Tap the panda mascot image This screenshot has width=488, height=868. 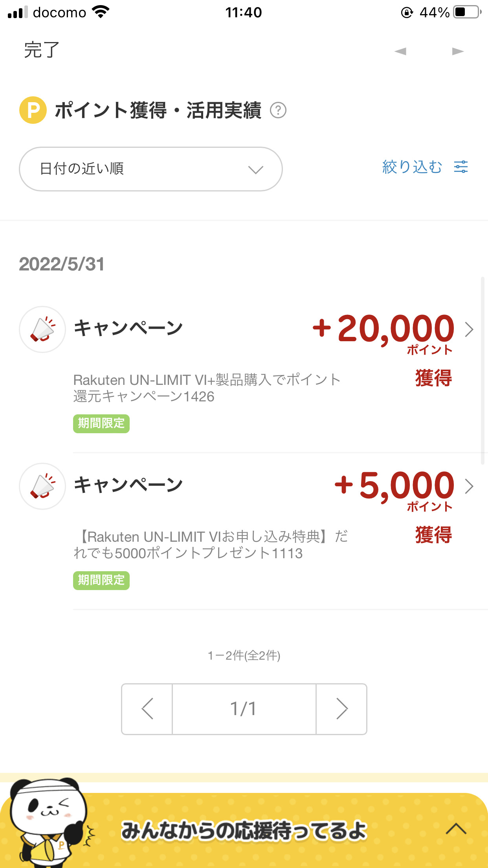pos(46,822)
